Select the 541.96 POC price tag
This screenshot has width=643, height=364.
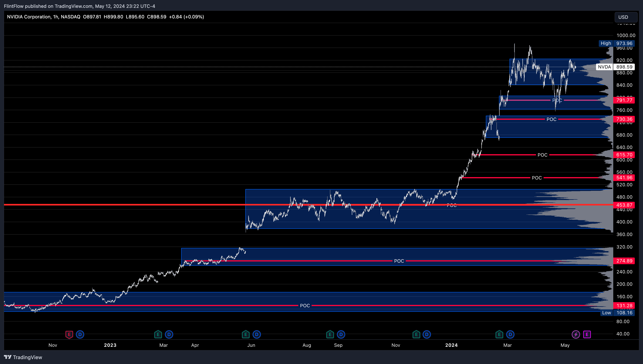tap(624, 178)
